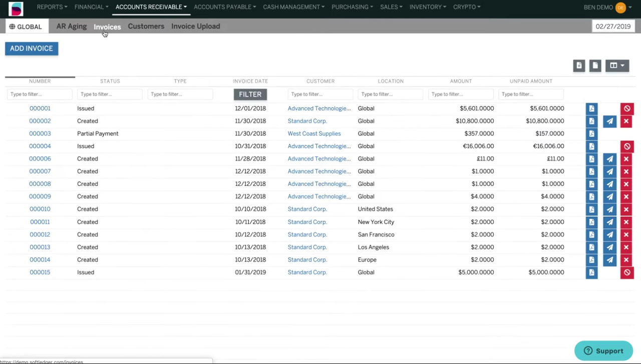This screenshot has height=364, width=641.
Task: Click the SoftLedger logo
Action: [x=16, y=9]
